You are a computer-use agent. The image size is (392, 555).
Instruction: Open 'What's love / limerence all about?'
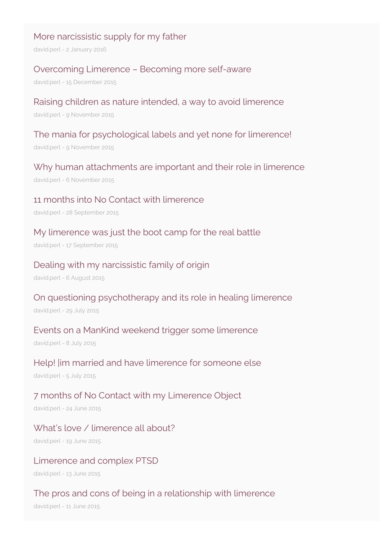pyautogui.click(x=104, y=428)
